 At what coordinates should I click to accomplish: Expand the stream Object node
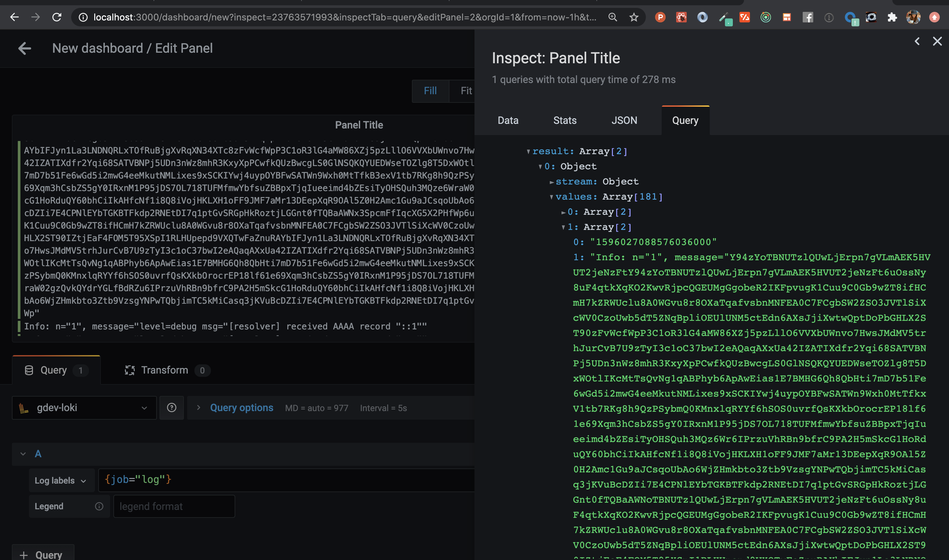pos(552,182)
